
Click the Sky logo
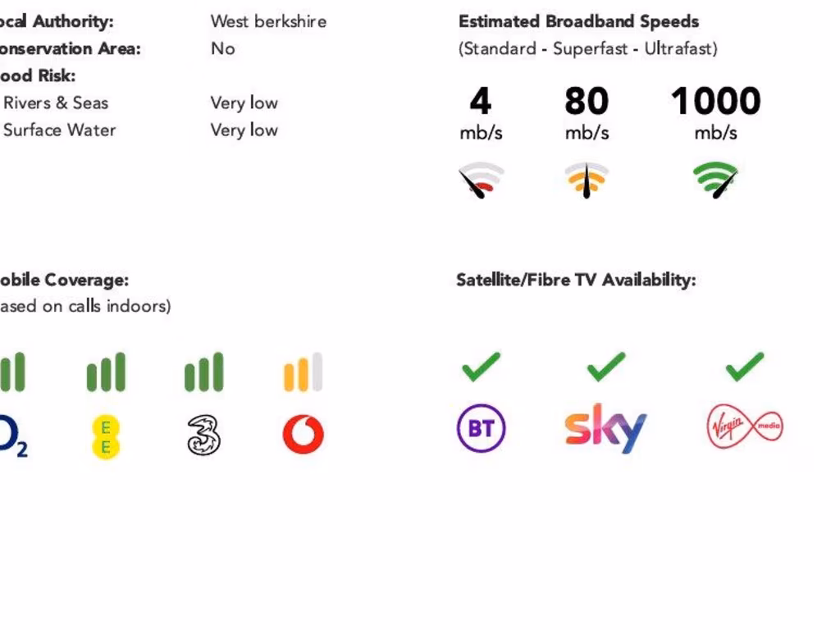[x=605, y=428]
